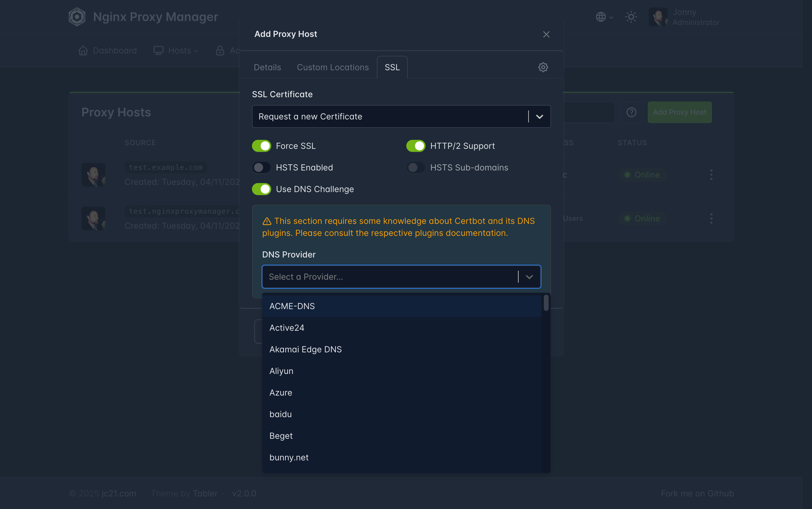The width and height of the screenshot is (812, 509).
Task: Expand the SSL Certificate dropdown
Action: tap(539, 116)
